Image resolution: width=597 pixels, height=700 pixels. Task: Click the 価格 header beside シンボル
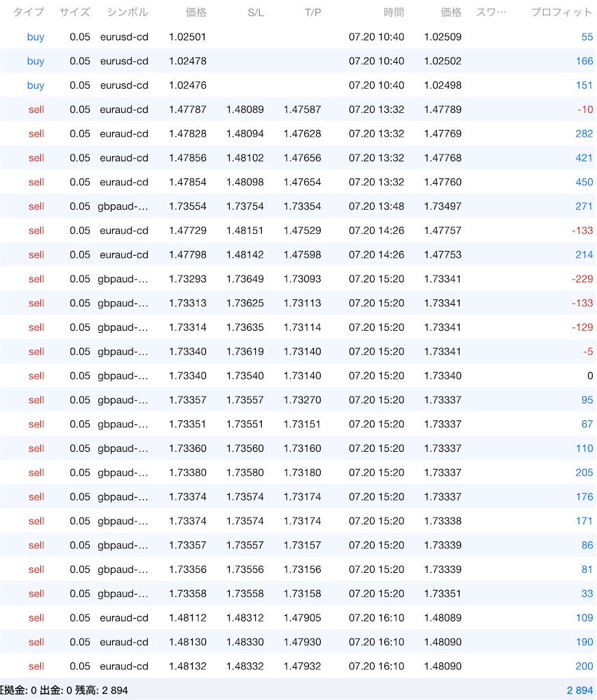click(196, 12)
